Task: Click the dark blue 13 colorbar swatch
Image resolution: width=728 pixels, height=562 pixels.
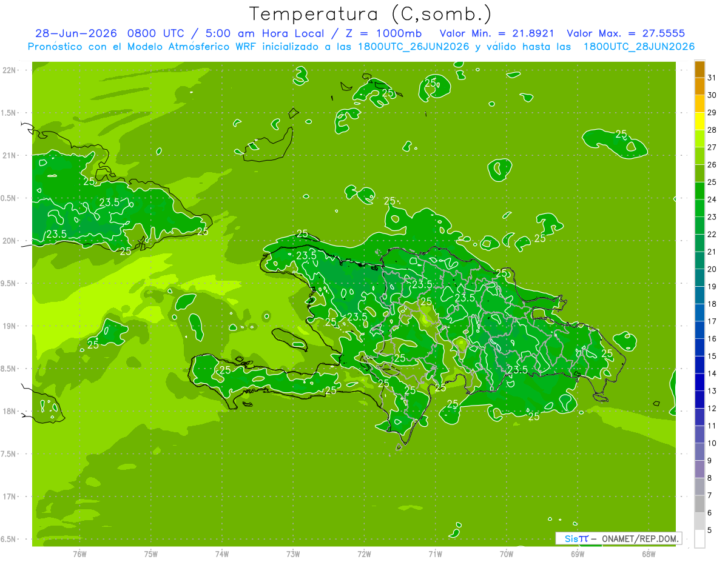Action: pos(699,383)
